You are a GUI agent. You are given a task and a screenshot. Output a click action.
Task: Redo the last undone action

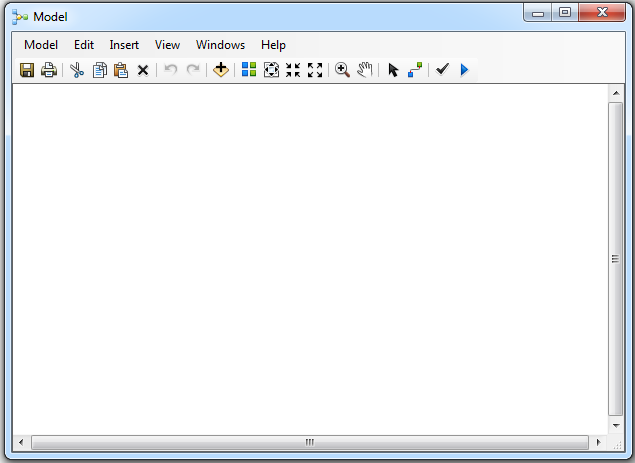point(193,70)
